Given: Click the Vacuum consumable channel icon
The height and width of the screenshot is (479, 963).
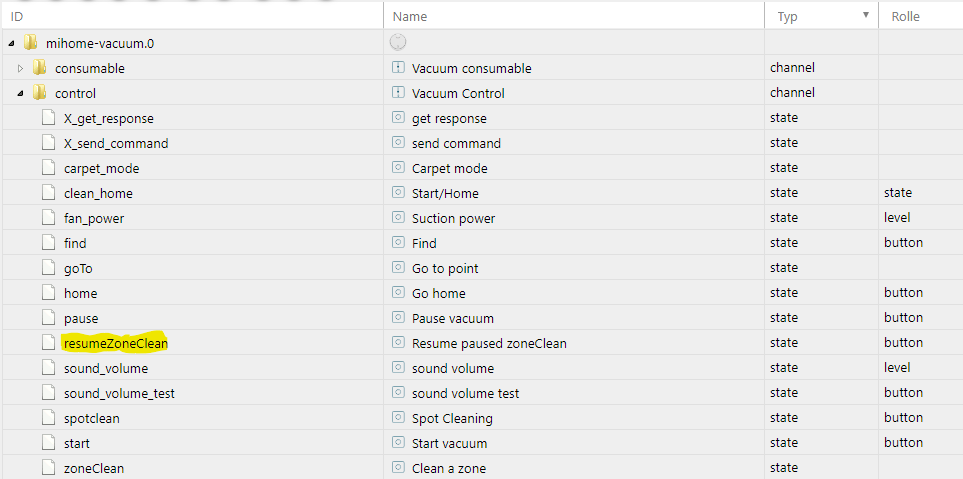Looking at the screenshot, I should click(x=398, y=68).
